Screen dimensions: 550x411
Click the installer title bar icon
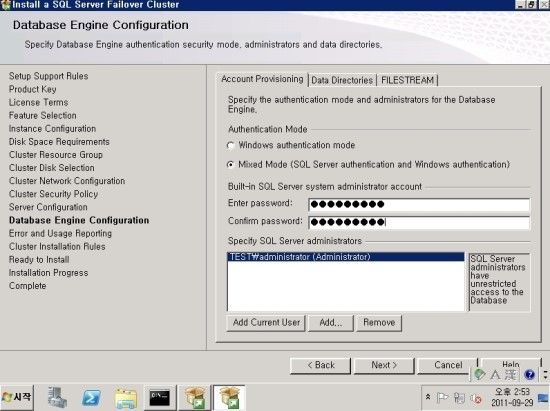coord(5,5)
